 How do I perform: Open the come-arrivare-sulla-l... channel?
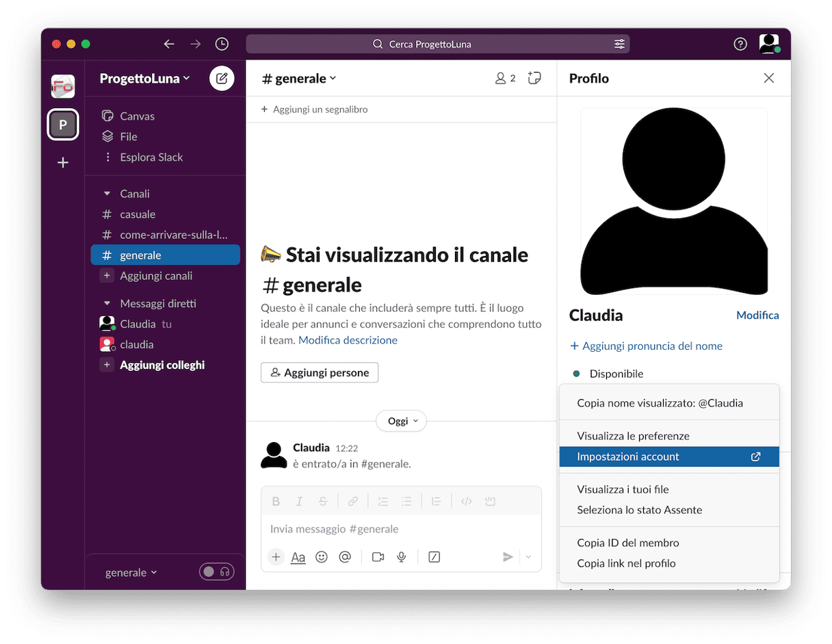(x=165, y=235)
